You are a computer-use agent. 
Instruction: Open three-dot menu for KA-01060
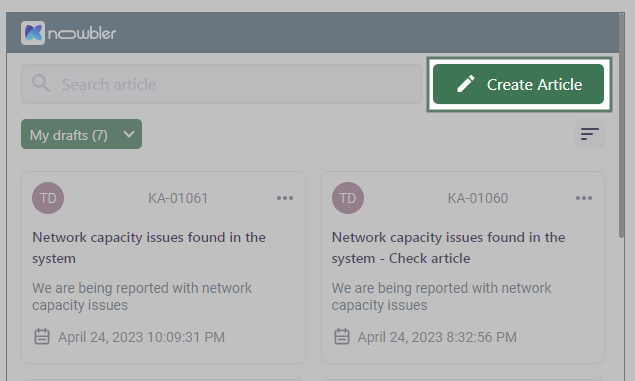584,198
